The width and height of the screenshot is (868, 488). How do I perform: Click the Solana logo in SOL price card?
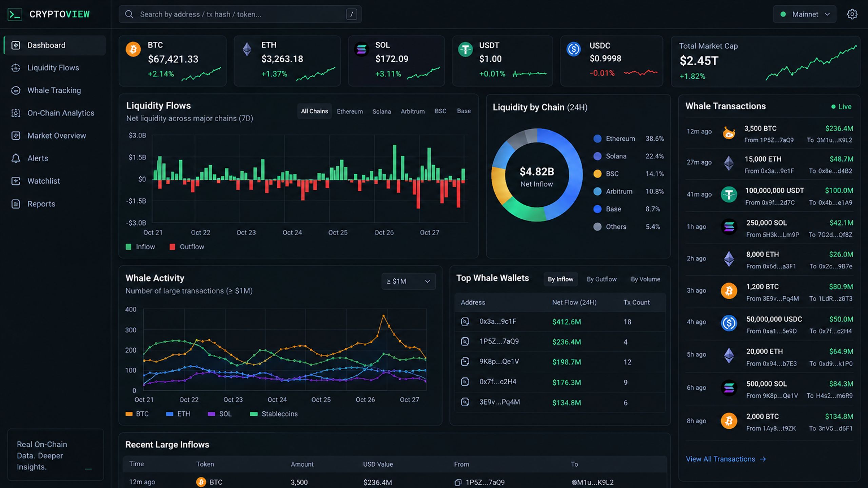point(361,49)
